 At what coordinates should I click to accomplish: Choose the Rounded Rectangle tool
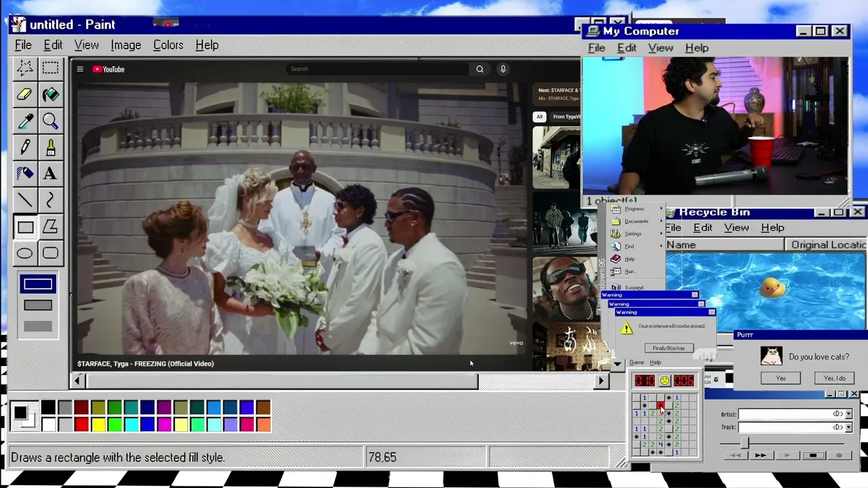[x=50, y=253]
